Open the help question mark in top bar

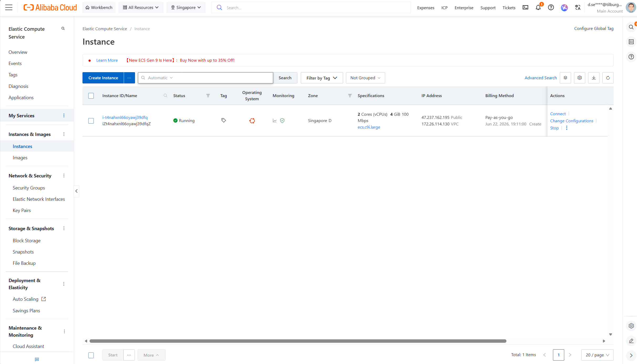[551, 7]
